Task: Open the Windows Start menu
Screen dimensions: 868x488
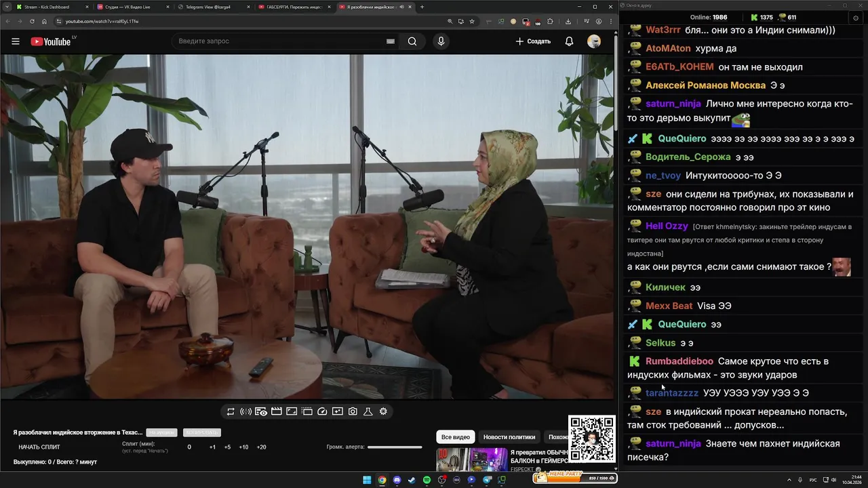Action: tap(367, 480)
